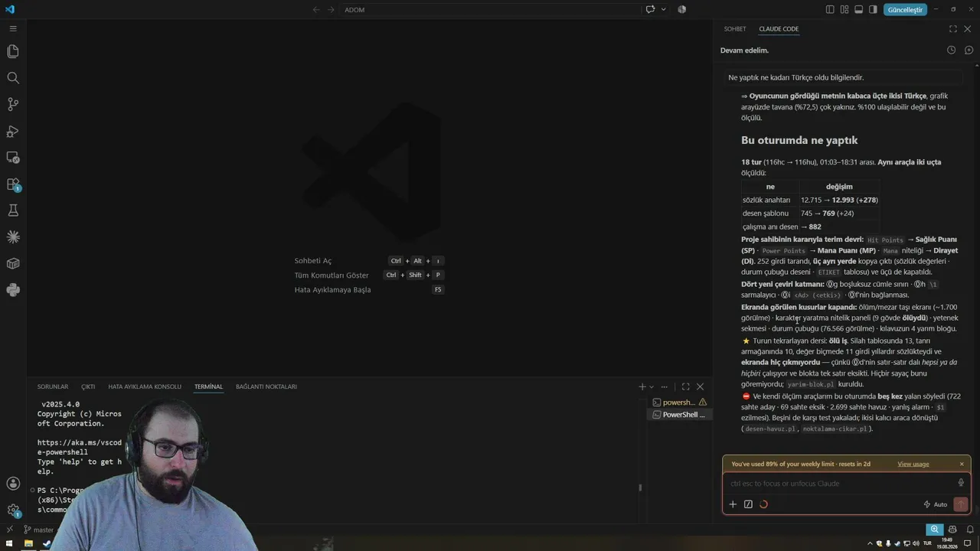This screenshot has height=551, width=980.
Task: Click Sohbeti Aç in the welcome shortcuts
Action: pyautogui.click(x=313, y=261)
